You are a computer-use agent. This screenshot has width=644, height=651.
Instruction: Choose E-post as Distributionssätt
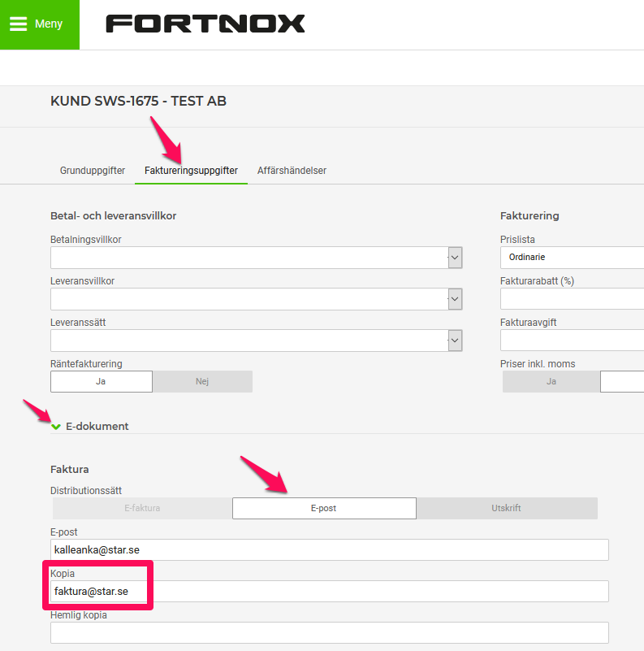(x=324, y=508)
